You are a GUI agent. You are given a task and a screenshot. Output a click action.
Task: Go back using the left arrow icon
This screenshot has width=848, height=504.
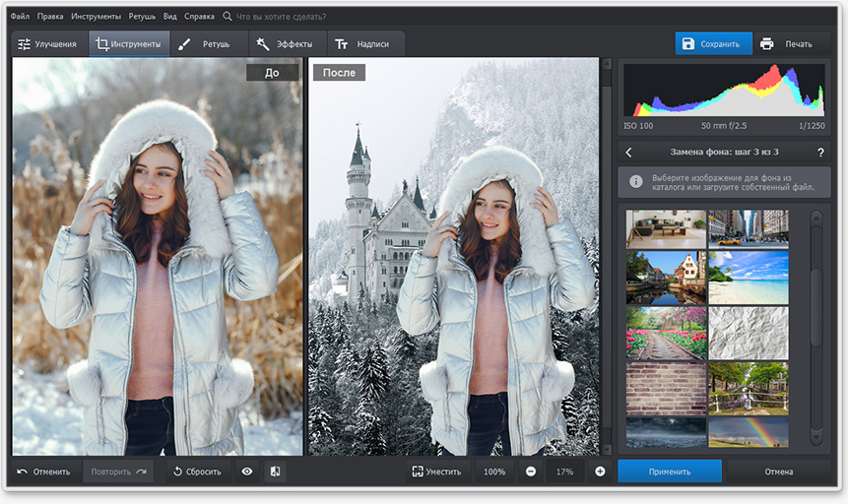pos(629,153)
